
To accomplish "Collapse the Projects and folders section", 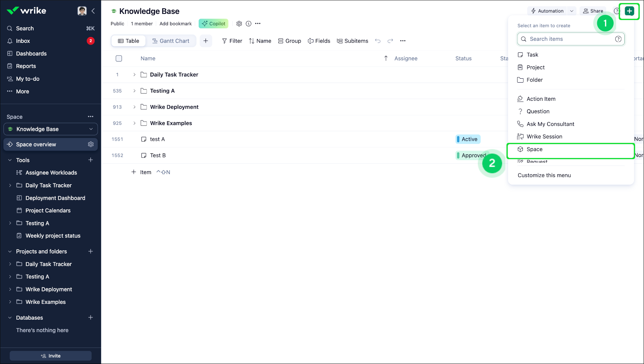I will (x=10, y=251).
